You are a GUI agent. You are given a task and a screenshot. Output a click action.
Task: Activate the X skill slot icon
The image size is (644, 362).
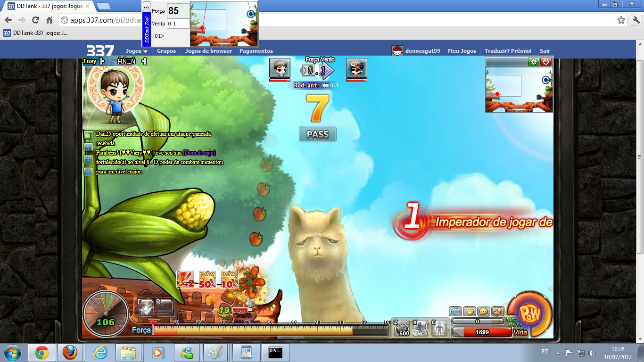coord(421,328)
